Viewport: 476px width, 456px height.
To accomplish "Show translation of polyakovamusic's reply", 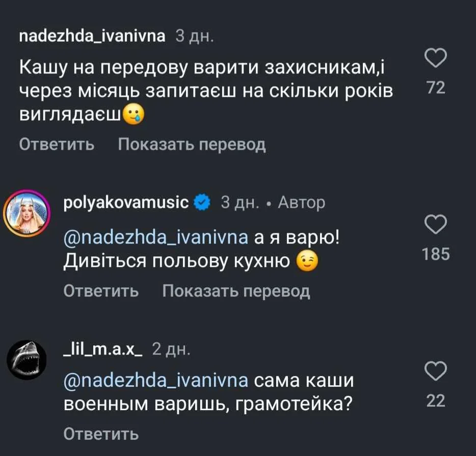I will coord(236,291).
